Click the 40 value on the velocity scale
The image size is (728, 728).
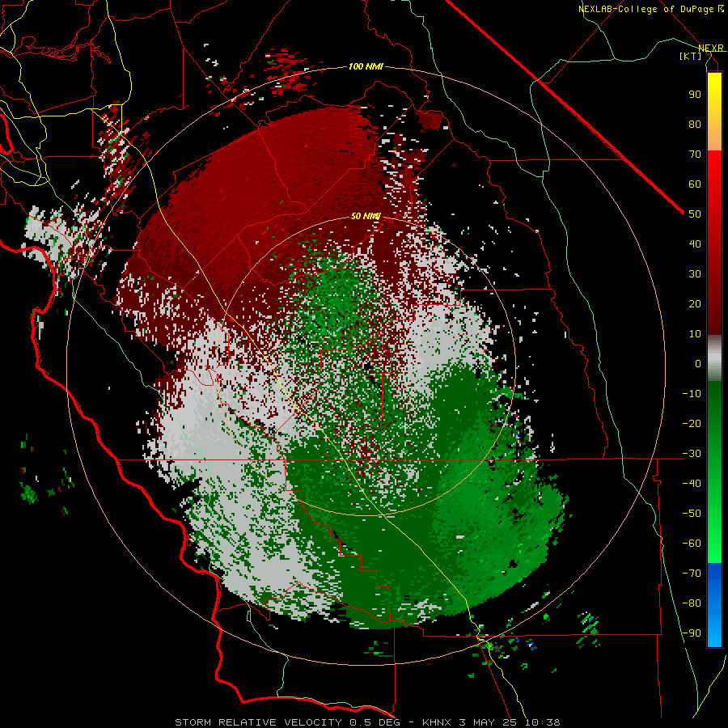point(695,243)
